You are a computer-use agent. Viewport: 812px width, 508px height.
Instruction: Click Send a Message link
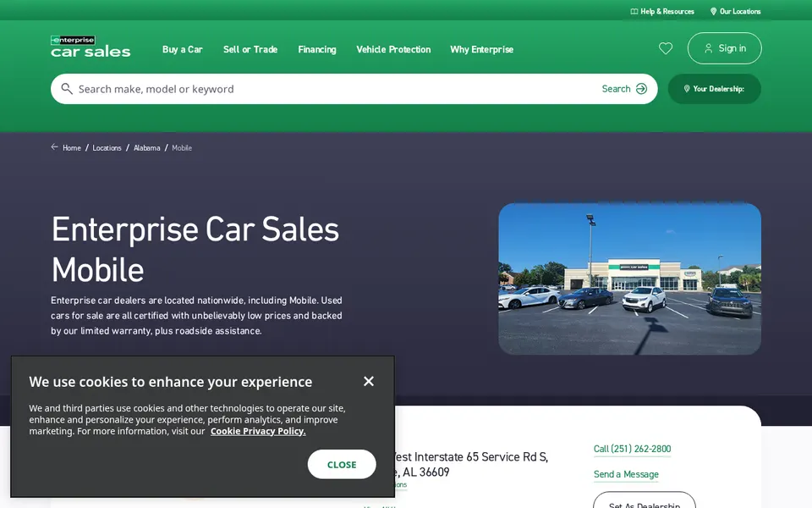click(x=626, y=474)
